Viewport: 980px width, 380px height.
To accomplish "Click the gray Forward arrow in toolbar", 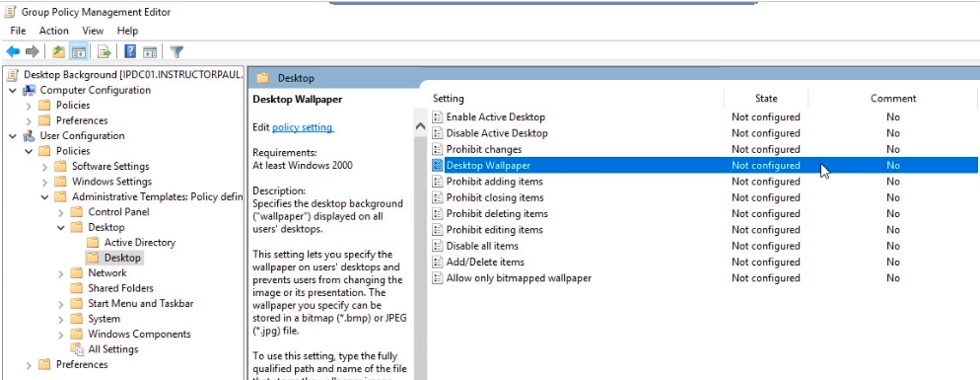I will coord(32,52).
